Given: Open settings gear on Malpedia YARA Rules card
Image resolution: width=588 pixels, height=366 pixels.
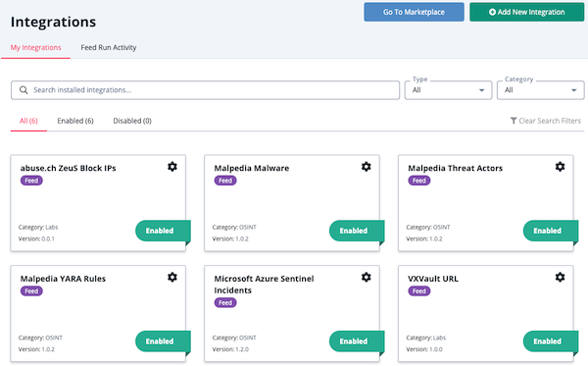Looking at the screenshot, I should coord(172,278).
